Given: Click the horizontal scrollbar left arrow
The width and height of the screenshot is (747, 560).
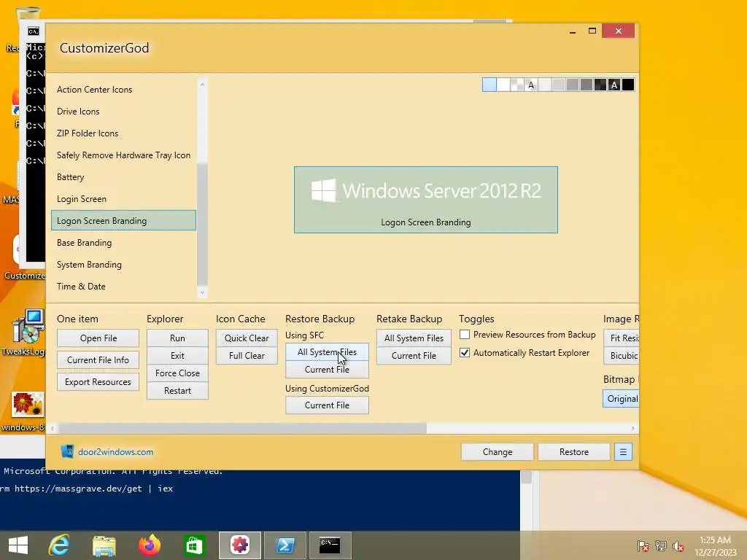Looking at the screenshot, I should click(x=53, y=429).
